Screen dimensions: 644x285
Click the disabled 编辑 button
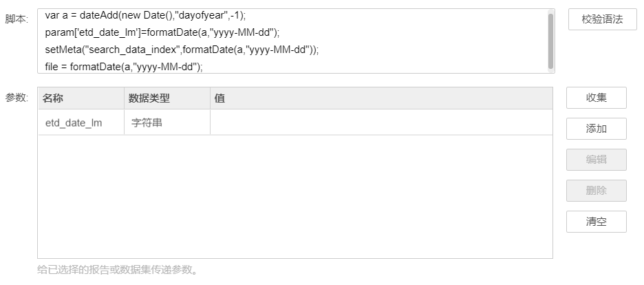(597, 160)
